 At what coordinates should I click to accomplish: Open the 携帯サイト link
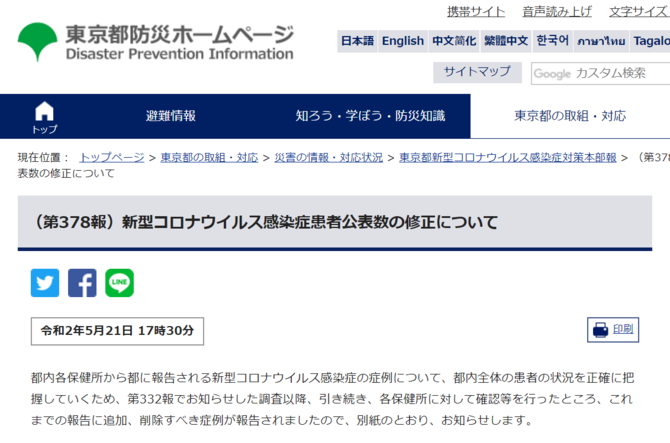475,12
